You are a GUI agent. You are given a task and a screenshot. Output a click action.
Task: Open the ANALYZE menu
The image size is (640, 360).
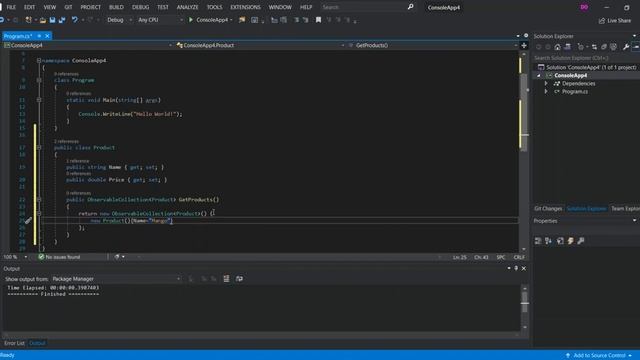187,7
